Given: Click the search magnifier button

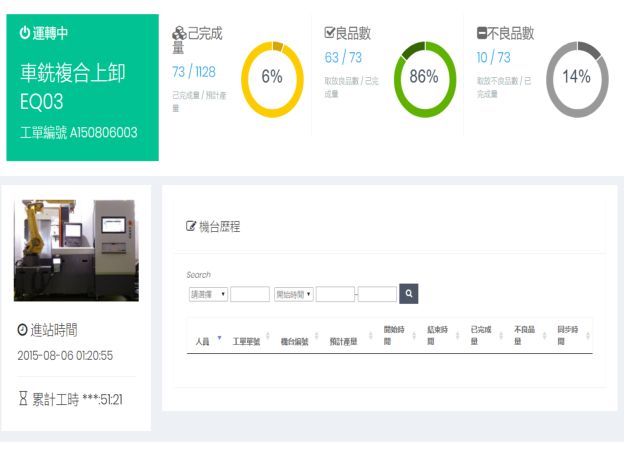Looking at the screenshot, I should point(408,294).
